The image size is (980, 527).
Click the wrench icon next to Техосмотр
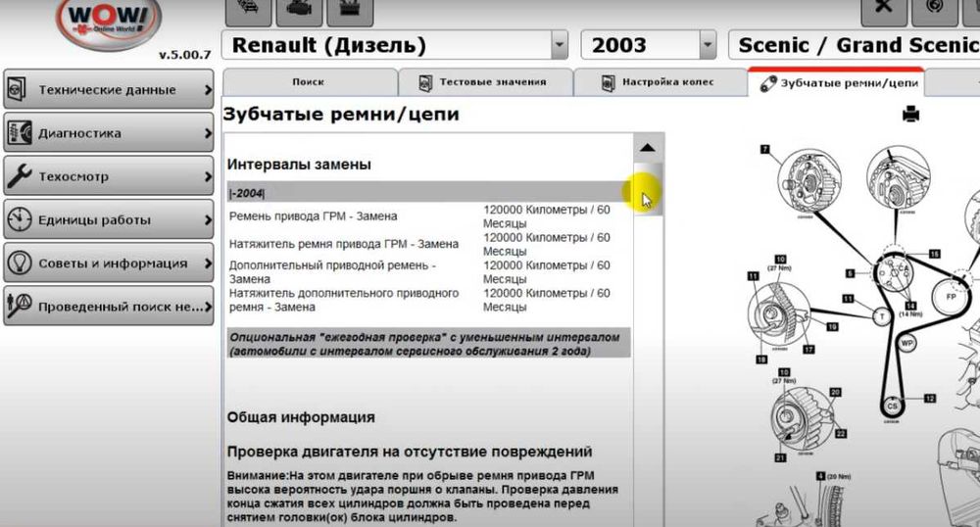point(19,176)
